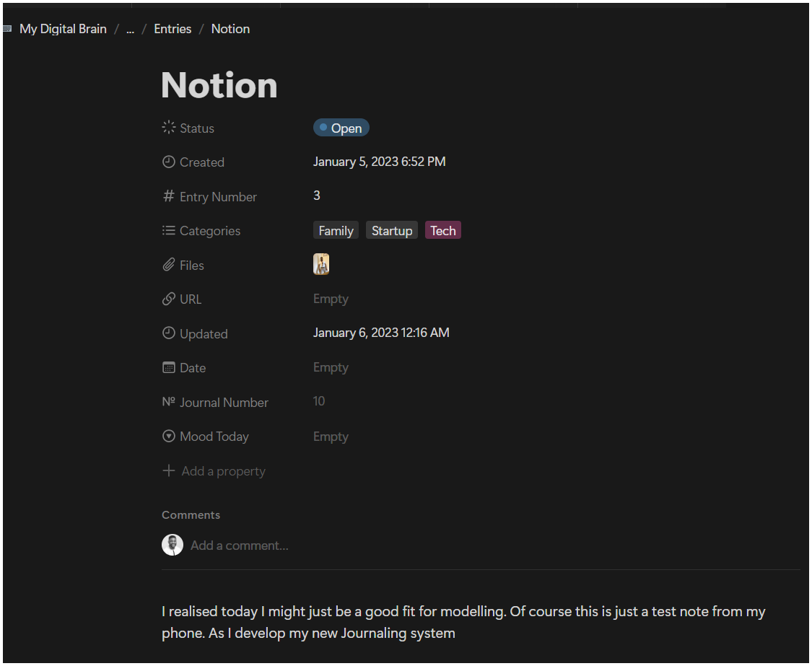Image resolution: width=812 pixels, height=666 pixels.
Task: Click the Files paperclip icon
Action: (168, 265)
